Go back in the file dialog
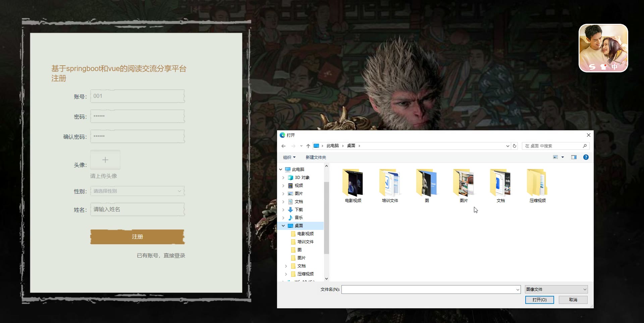The height and width of the screenshot is (323, 644). point(283,146)
